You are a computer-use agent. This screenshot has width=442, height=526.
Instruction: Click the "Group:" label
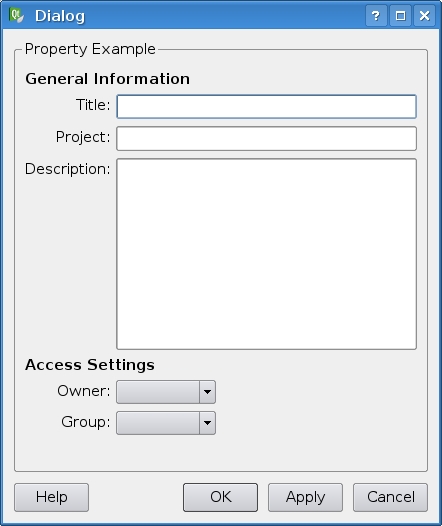tap(86, 422)
